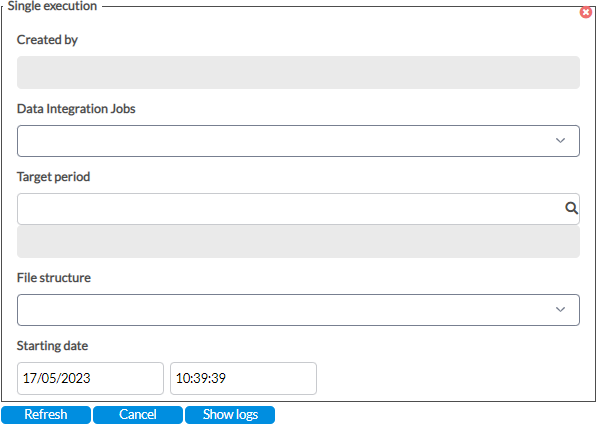Expand the Data Integration Jobs dropdown arrow

[560, 141]
